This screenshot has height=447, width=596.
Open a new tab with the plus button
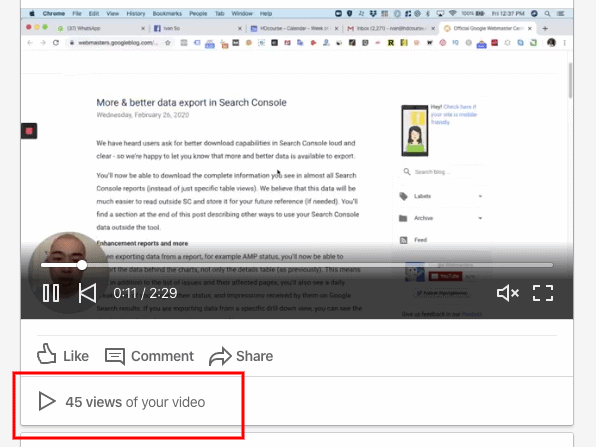coord(545,29)
